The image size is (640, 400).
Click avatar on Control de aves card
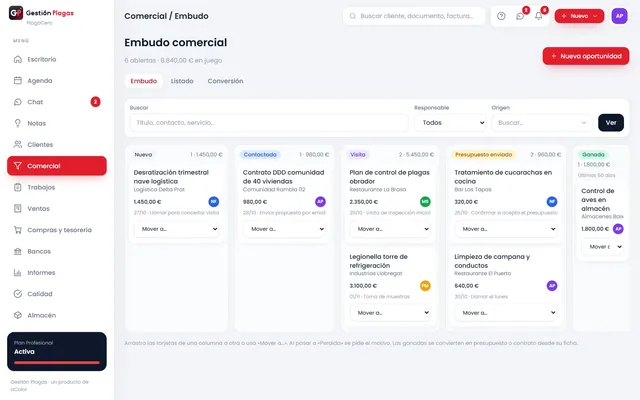[x=618, y=229]
